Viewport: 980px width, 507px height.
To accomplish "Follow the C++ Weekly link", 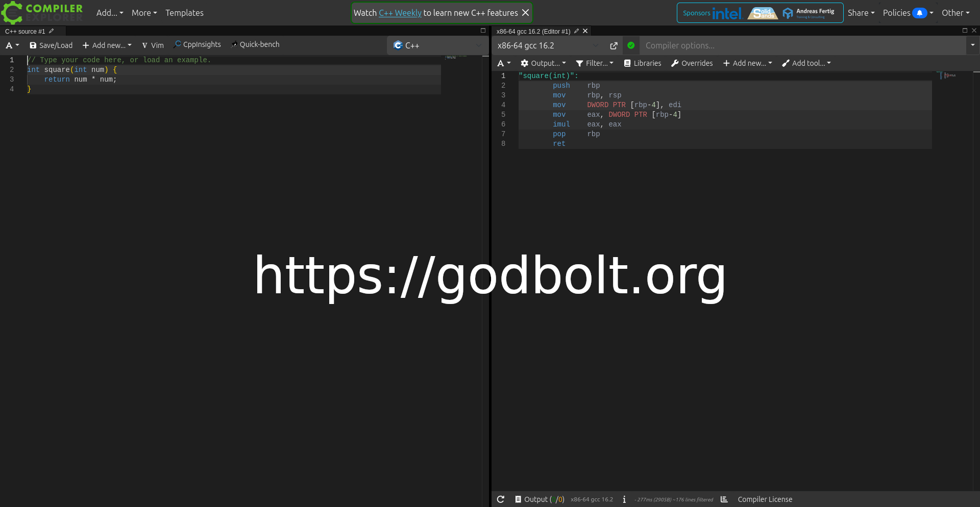I will [400, 13].
